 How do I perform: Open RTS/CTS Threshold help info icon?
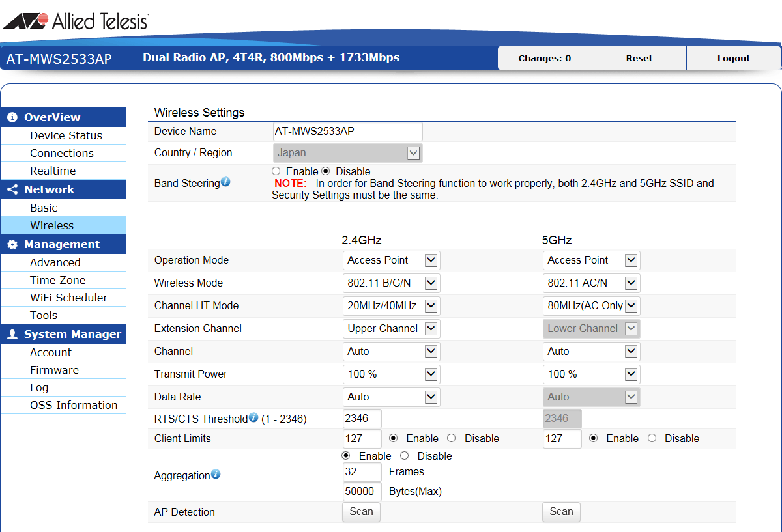pyautogui.click(x=253, y=417)
